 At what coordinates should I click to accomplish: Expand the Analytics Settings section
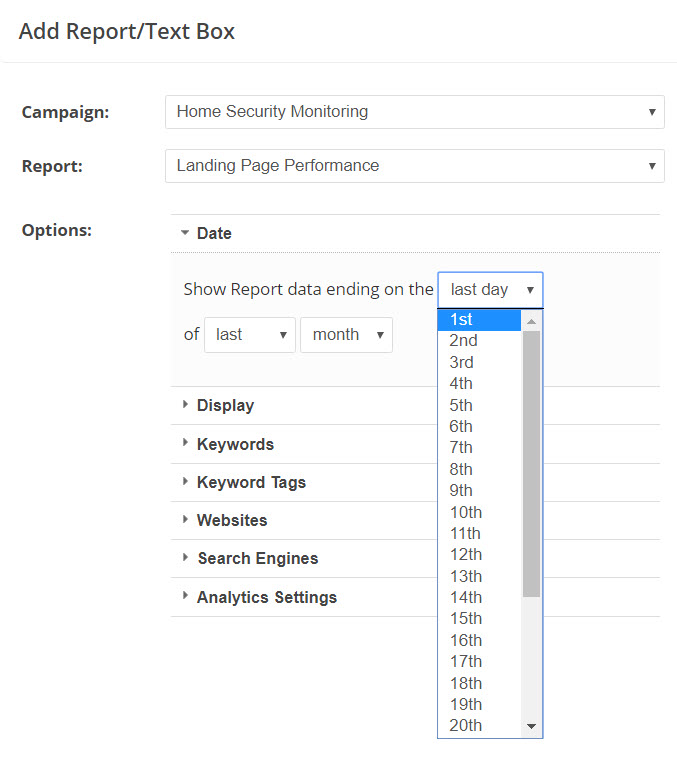pyautogui.click(x=266, y=597)
